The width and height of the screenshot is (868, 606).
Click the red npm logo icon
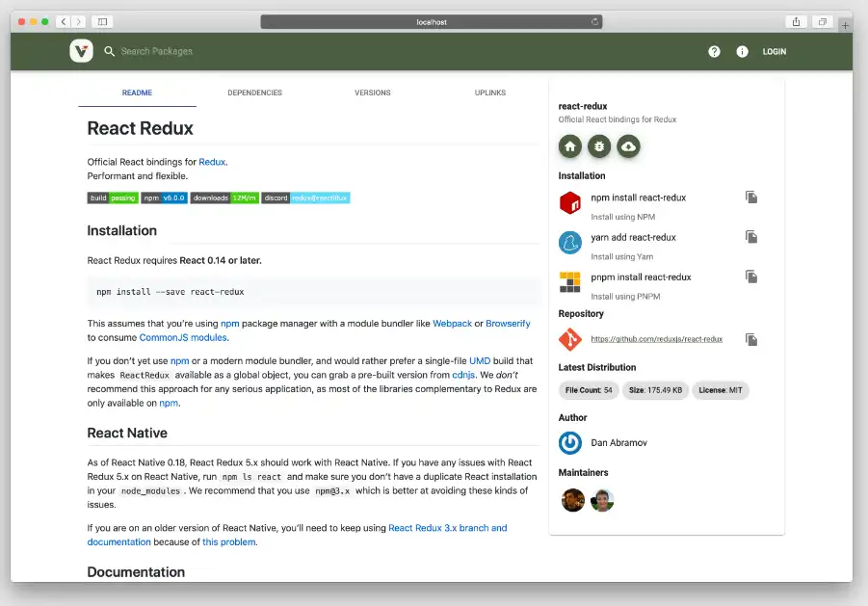570,202
